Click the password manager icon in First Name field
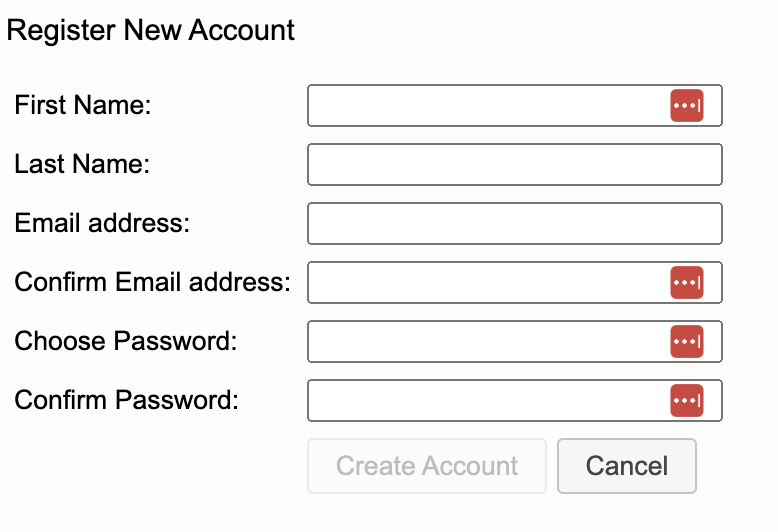 (687, 105)
